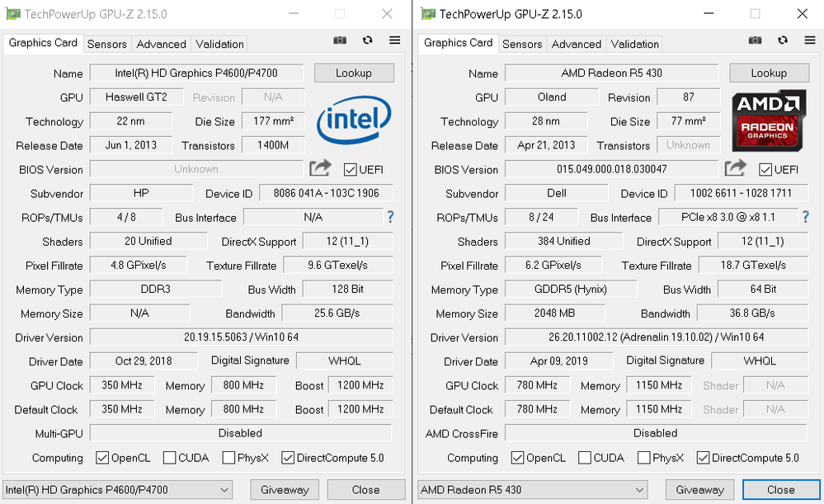This screenshot has height=504, width=824.
Task: Toggle DirectCompute 5.0 checkbox in Intel window
Action: coord(288,458)
